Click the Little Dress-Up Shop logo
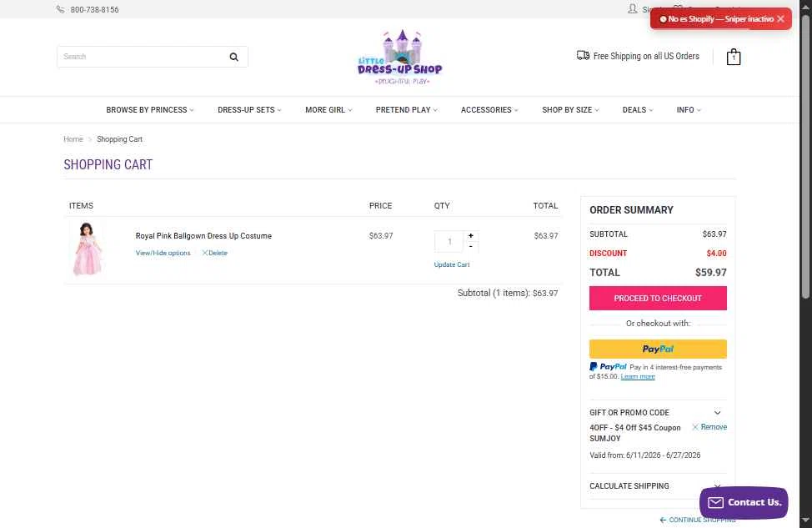Image resolution: width=812 pixels, height=528 pixels. [400, 57]
